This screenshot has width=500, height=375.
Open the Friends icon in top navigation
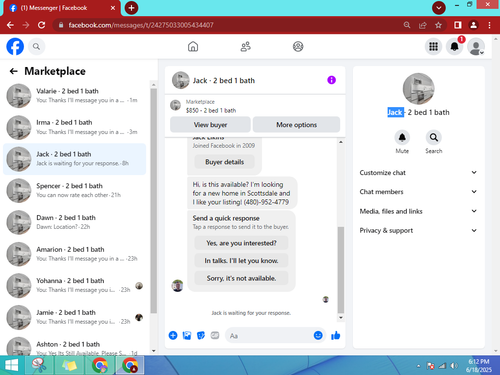(x=246, y=47)
